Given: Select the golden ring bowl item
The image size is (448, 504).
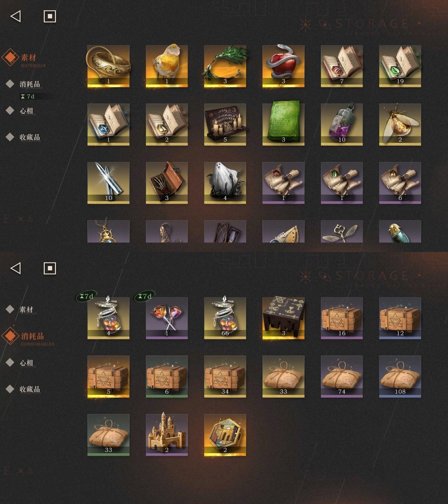Looking at the screenshot, I should point(108,66).
